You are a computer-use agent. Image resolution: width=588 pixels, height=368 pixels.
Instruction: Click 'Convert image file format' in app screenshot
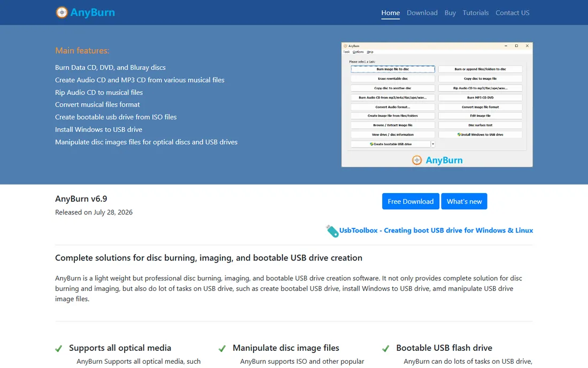pyautogui.click(x=480, y=107)
